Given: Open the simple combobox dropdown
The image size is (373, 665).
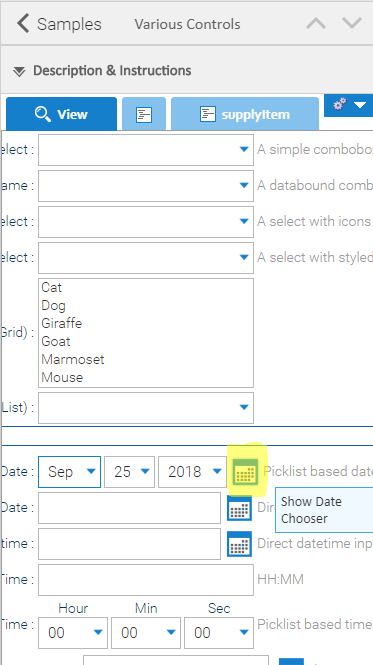Looking at the screenshot, I should pos(146,150).
